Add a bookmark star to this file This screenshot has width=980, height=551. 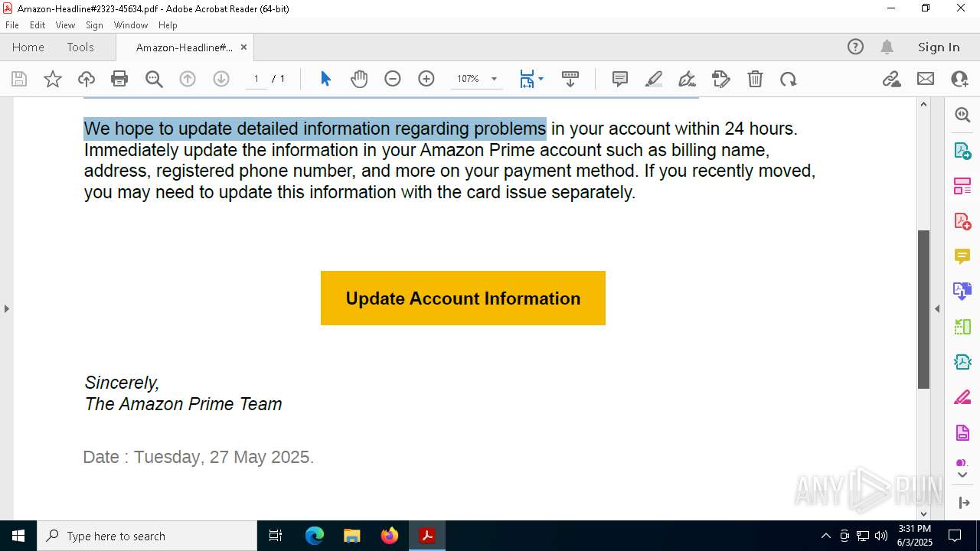pos(53,79)
